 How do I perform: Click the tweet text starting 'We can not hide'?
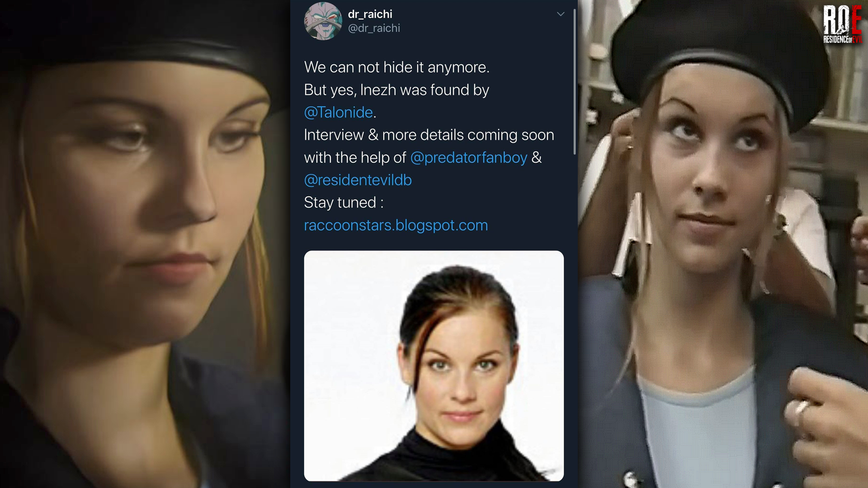tap(396, 67)
